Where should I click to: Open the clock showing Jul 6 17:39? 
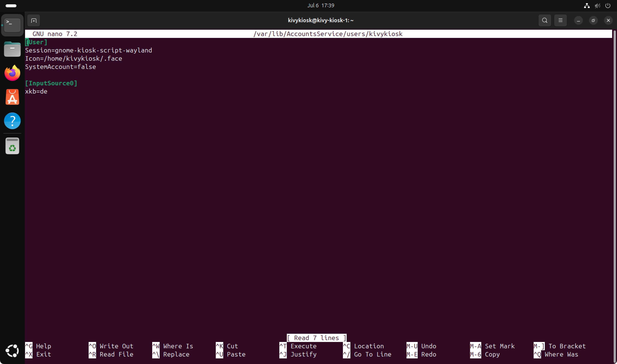pos(321,5)
